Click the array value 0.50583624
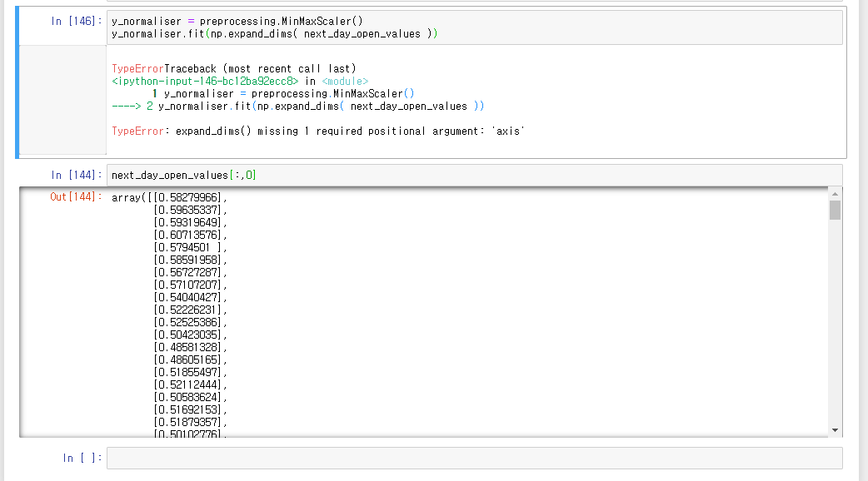 [189, 398]
